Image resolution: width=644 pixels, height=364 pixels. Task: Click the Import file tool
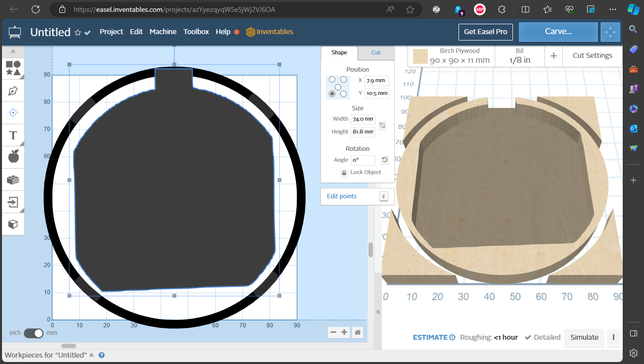[13, 202]
